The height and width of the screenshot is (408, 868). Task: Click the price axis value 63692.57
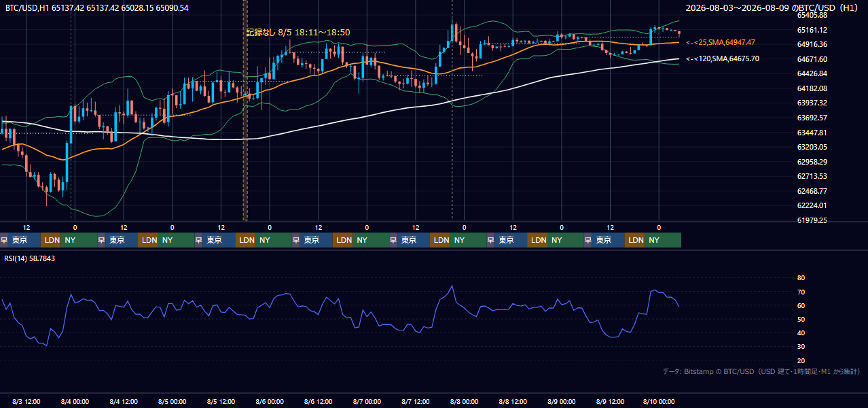[812, 118]
